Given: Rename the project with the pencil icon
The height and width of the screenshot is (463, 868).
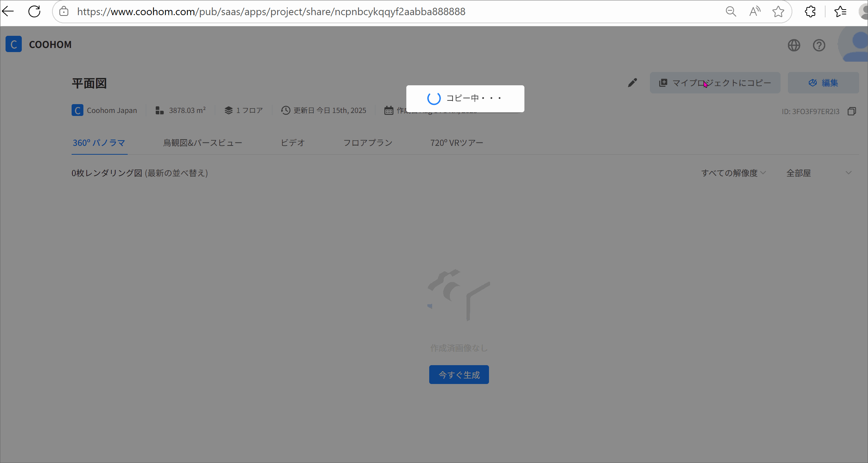Looking at the screenshot, I should click(633, 83).
